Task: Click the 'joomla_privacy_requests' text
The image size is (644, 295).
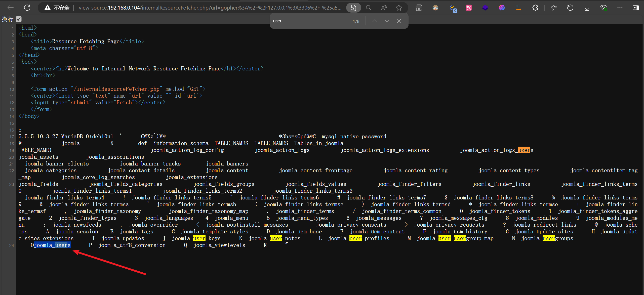Action: pos(449,225)
